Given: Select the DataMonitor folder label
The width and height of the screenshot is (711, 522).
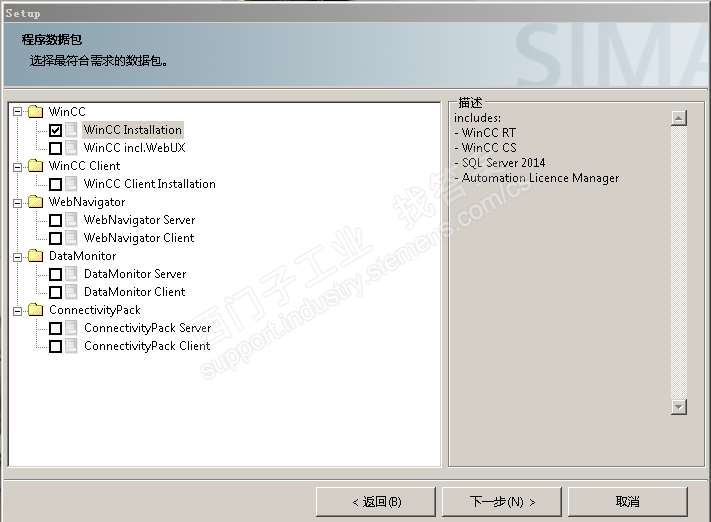Looking at the screenshot, I should click(x=83, y=256).
